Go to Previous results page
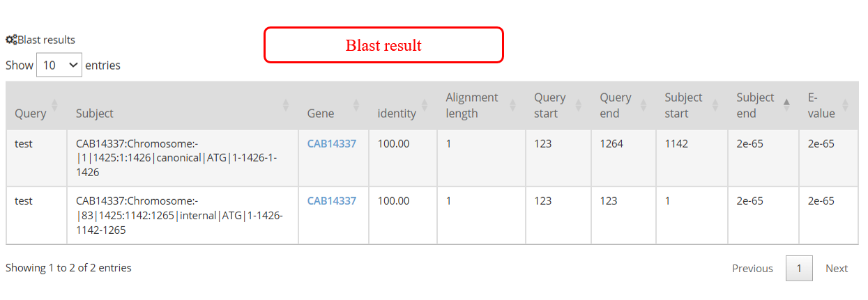The height and width of the screenshot is (300, 868). pyautogui.click(x=752, y=269)
